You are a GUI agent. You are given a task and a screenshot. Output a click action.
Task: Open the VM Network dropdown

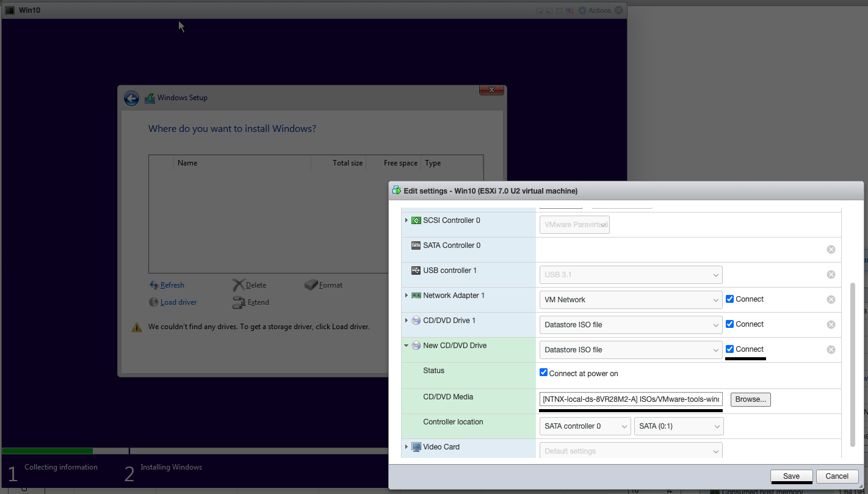631,300
